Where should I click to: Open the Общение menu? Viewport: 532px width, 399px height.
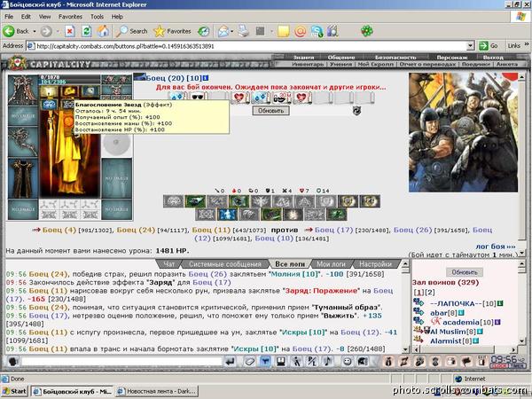[x=341, y=58]
